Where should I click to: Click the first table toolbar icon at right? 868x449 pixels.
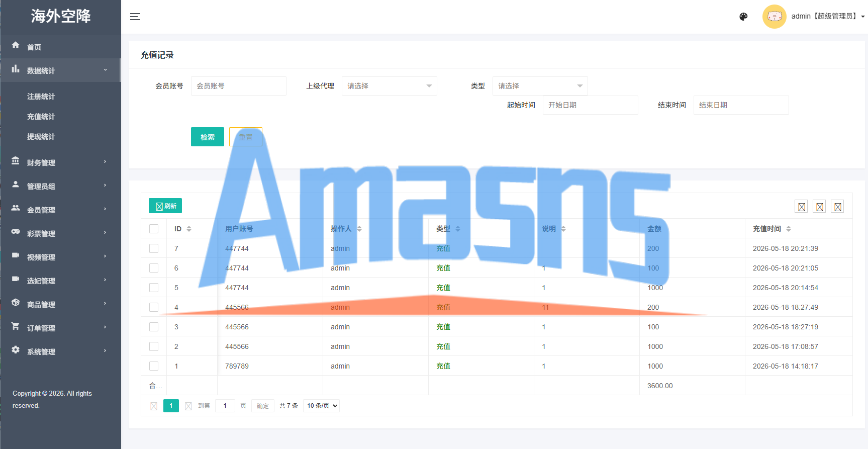click(802, 207)
